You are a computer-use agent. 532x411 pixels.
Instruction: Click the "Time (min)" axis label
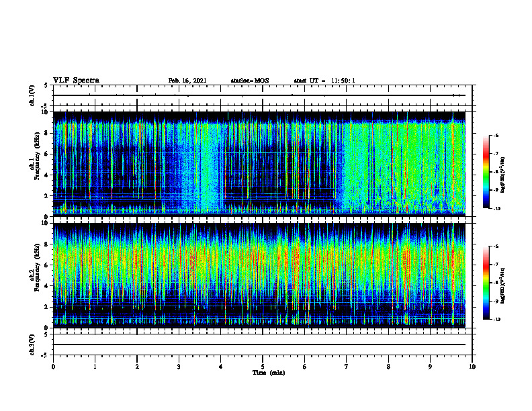coord(269,373)
